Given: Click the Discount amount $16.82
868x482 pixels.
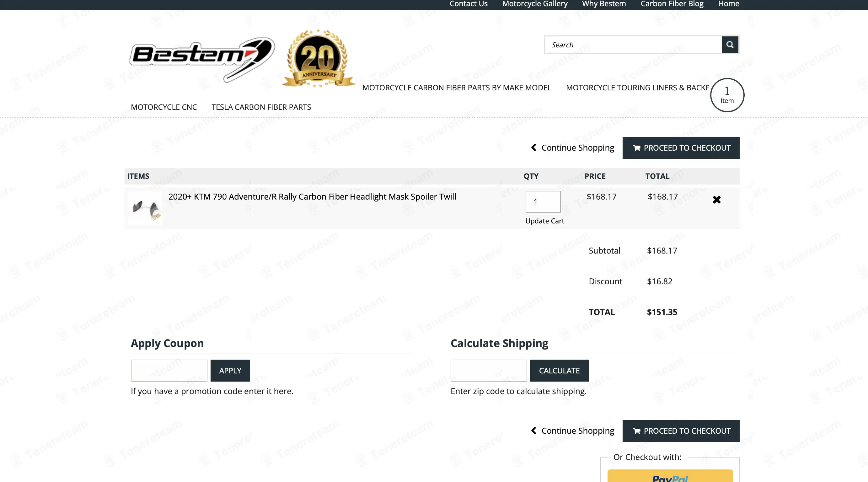Looking at the screenshot, I should click(659, 281).
